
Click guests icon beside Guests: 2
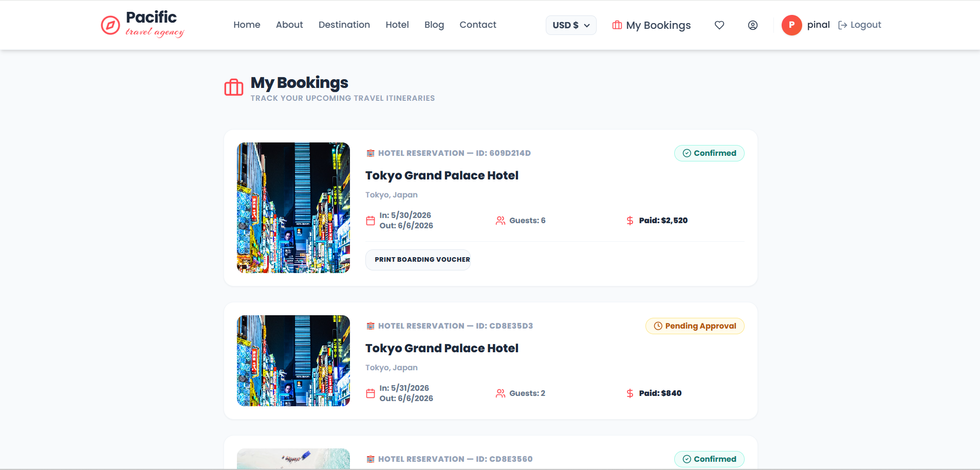[501, 393]
